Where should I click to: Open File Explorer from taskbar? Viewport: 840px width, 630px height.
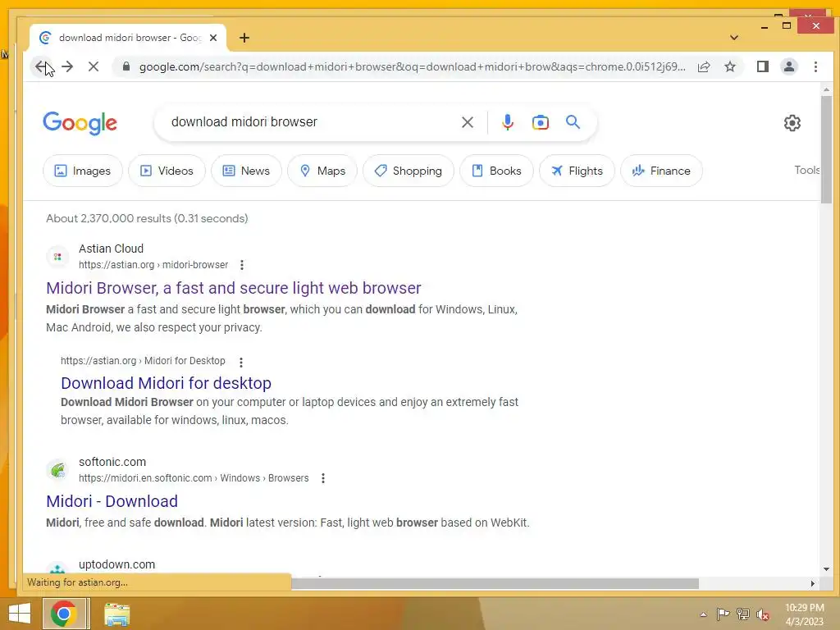[x=116, y=614]
